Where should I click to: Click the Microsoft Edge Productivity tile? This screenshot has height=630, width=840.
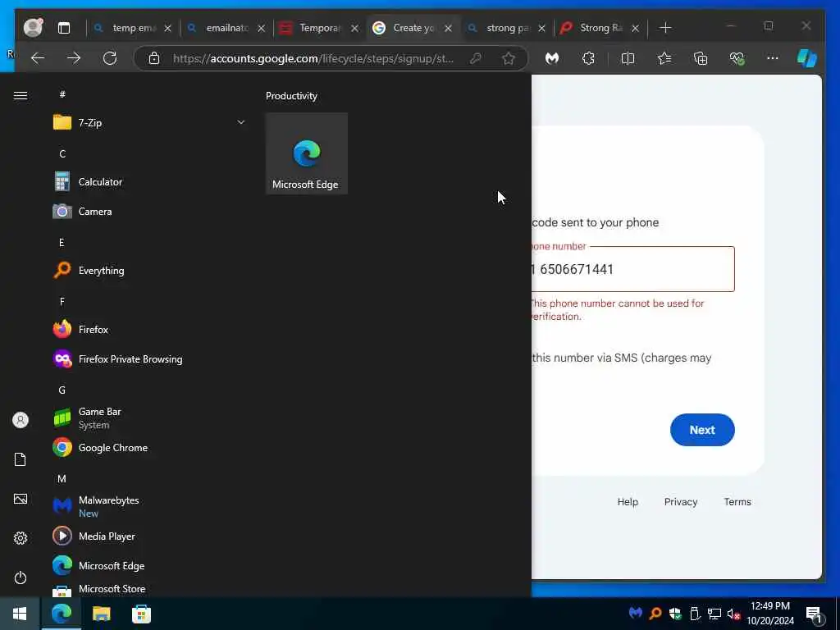click(x=307, y=153)
